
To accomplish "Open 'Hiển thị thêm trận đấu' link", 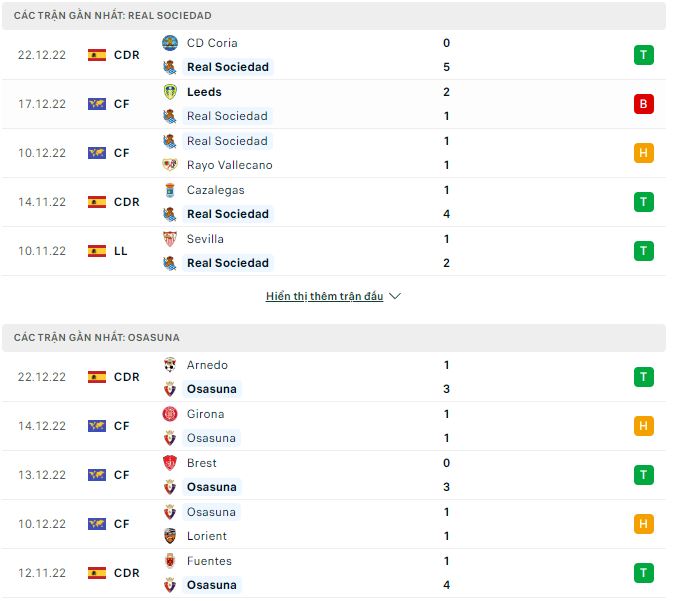I will [x=324, y=297].
